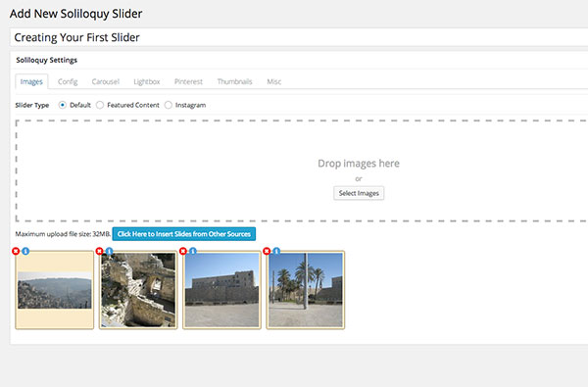Edit the slider title field
588x387 pixels.
click(x=299, y=37)
